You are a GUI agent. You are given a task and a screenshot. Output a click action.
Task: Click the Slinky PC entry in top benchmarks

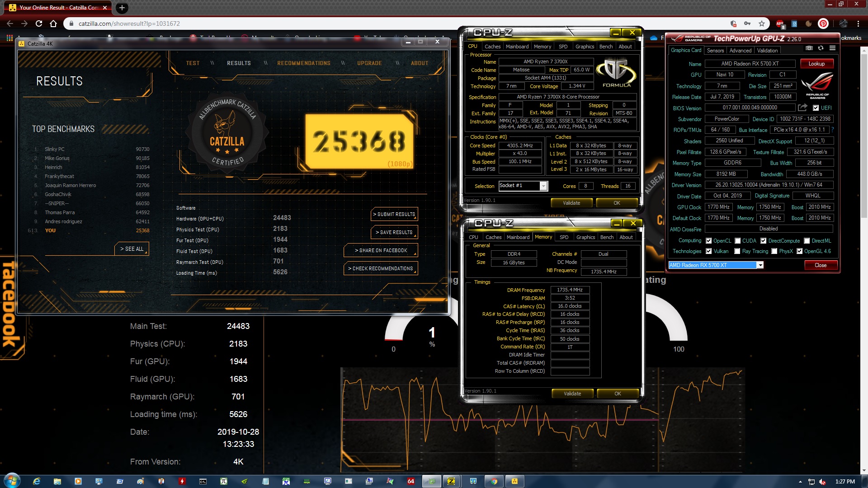pyautogui.click(x=92, y=149)
